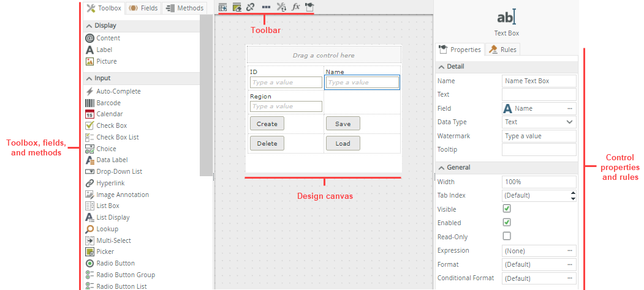Click the table-with-lightning toolbar icon

click(223, 7)
